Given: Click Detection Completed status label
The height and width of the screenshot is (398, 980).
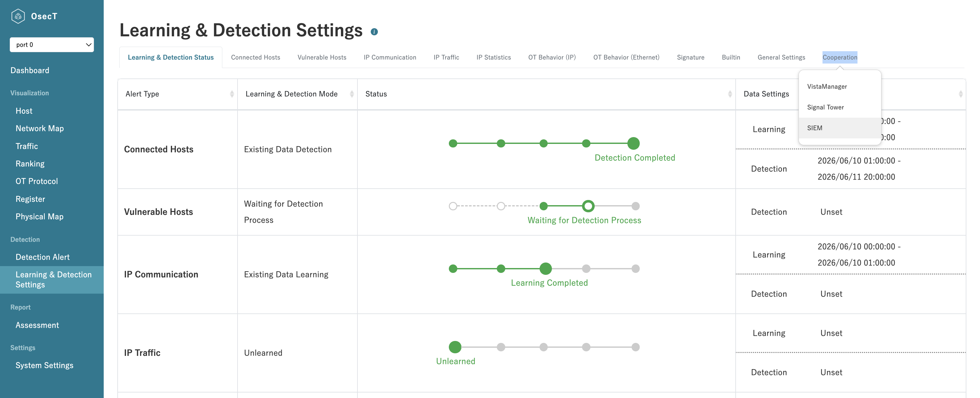Looking at the screenshot, I should (x=635, y=158).
